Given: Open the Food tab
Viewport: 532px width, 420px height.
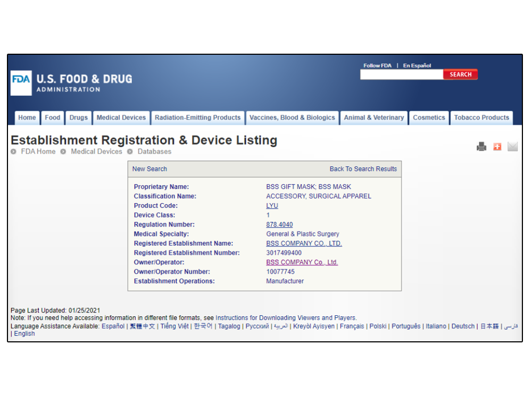Looking at the screenshot, I should pos(53,117).
